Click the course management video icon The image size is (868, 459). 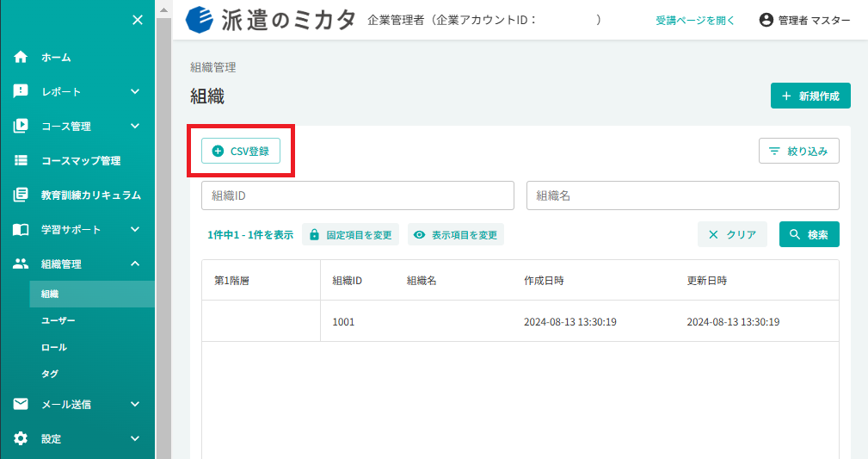[x=21, y=126]
